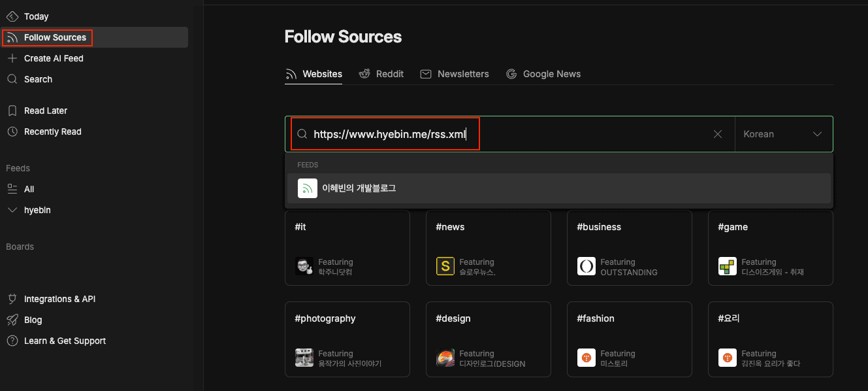Screen dimensions: 868x391
Task: Open Recently Read history
Action: [x=52, y=131]
